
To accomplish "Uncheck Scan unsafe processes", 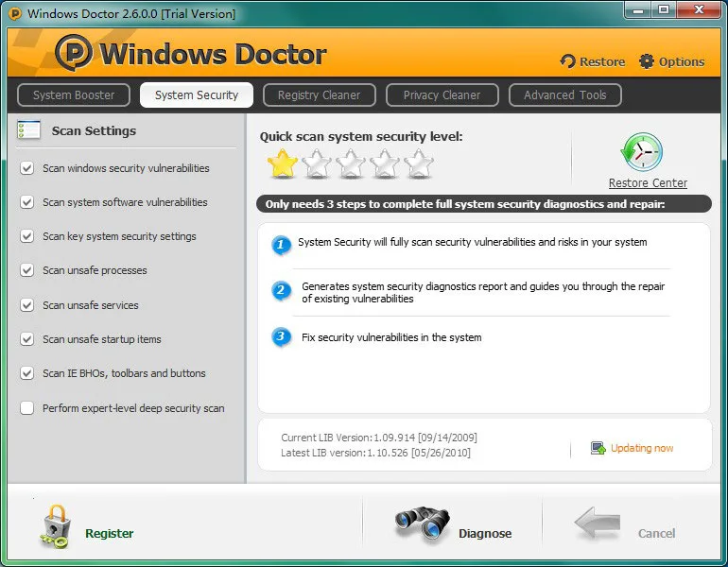I will click(26, 270).
